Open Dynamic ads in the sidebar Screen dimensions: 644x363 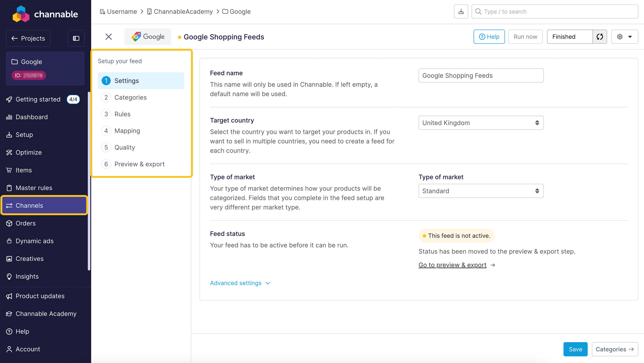click(x=34, y=241)
